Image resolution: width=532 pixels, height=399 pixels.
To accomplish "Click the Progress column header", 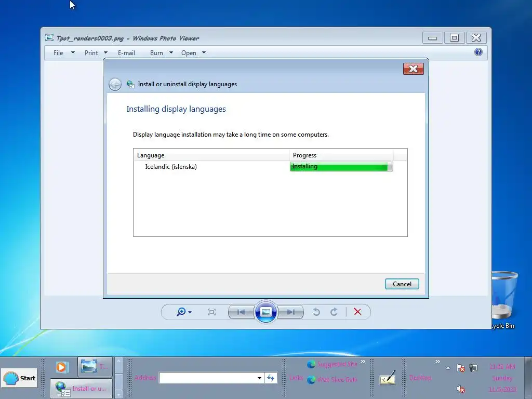I will [341, 155].
